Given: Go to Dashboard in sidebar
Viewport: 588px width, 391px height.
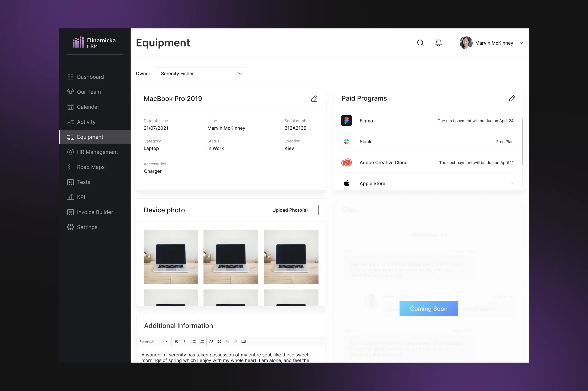Looking at the screenshot, I should tap(90, 77).
